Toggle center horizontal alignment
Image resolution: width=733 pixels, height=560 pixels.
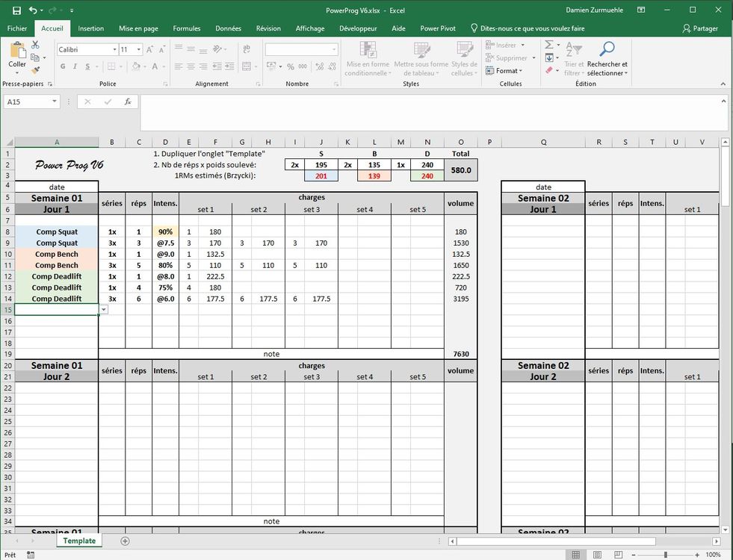tap(191, 66)
